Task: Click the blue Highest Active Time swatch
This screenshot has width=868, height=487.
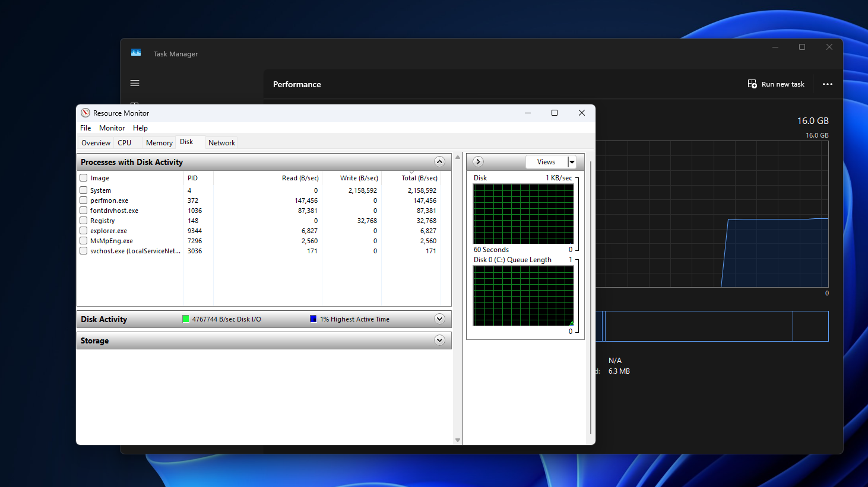Action: 313,319
